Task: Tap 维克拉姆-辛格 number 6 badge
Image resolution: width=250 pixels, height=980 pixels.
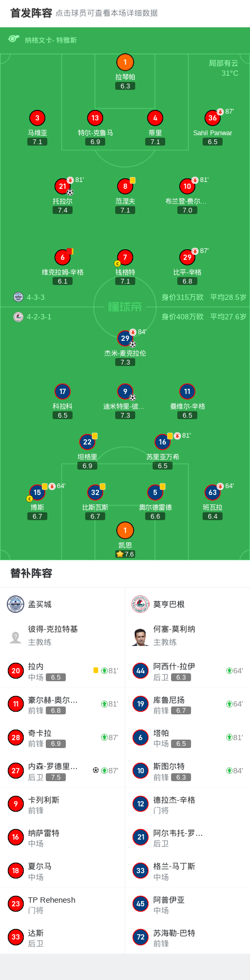Action: point(63,258)
